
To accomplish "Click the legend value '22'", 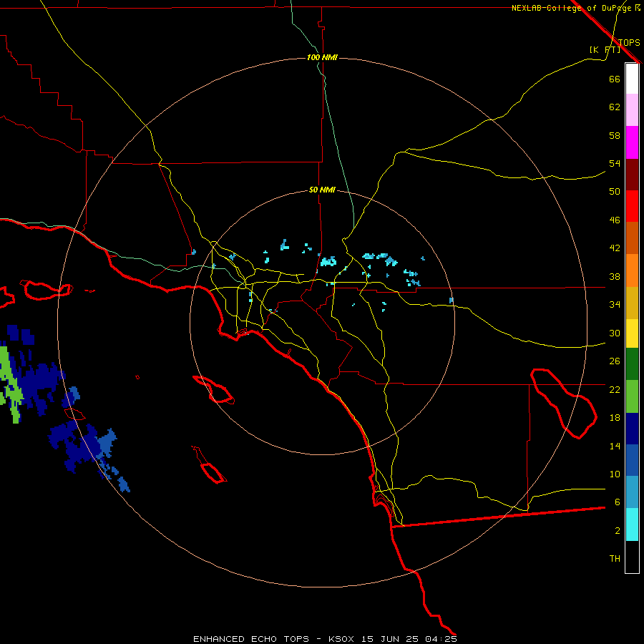I will (615, 389).
